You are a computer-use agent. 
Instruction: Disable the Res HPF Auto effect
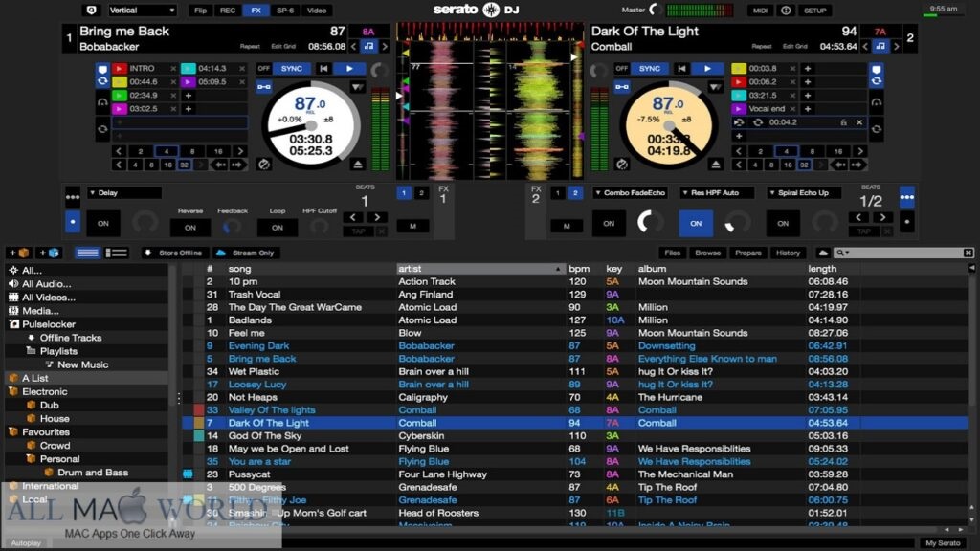(x=696, y=223)
